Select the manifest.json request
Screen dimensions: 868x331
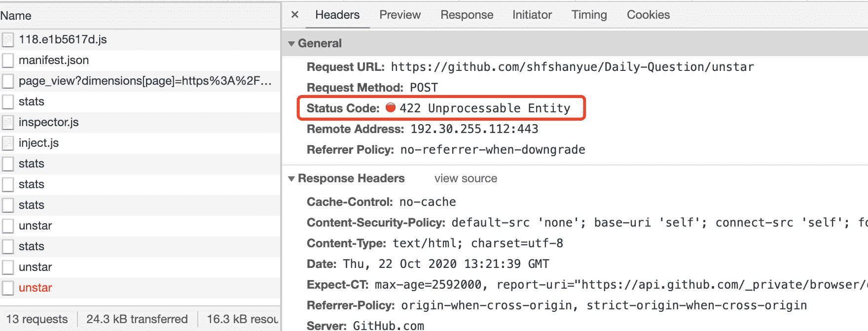[x=54, y=60]
